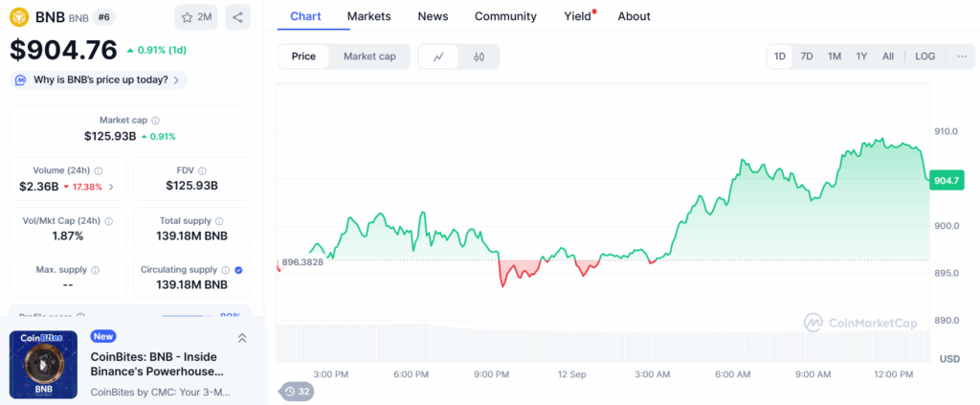Select 1M time range
The height and width of the screenshot is (405, 980).
click(835, 56)
